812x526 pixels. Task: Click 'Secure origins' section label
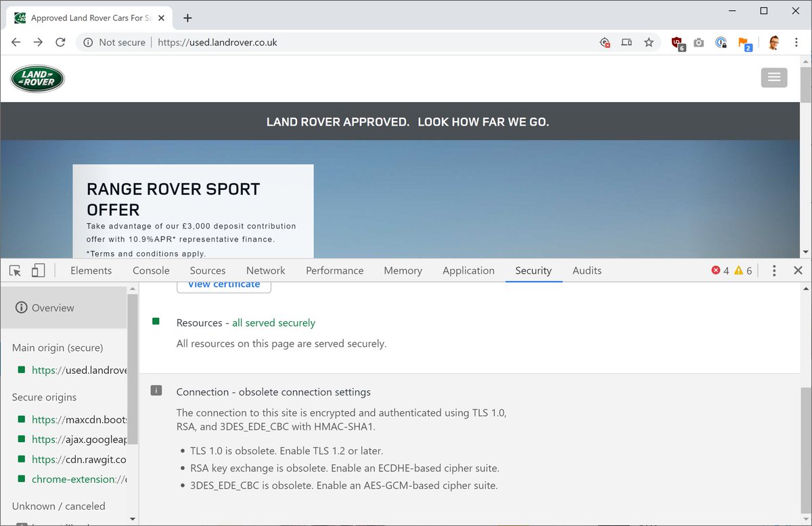pos(44,397)
